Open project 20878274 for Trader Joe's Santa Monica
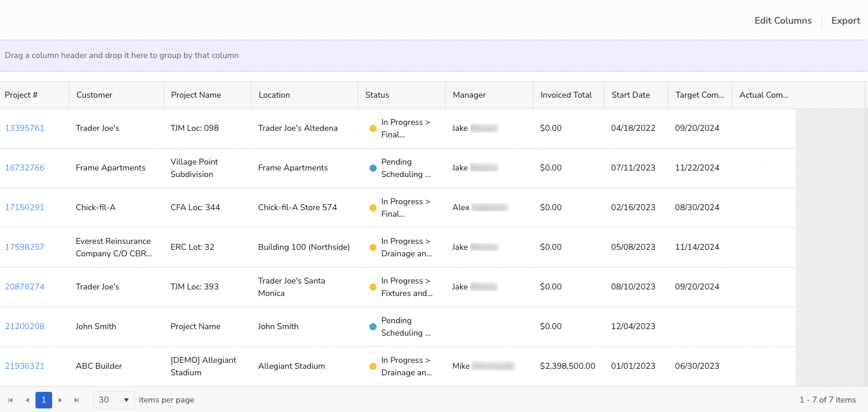Image resolution: width=868 pixels, height=412 pixels. click(x=24, y=287)
